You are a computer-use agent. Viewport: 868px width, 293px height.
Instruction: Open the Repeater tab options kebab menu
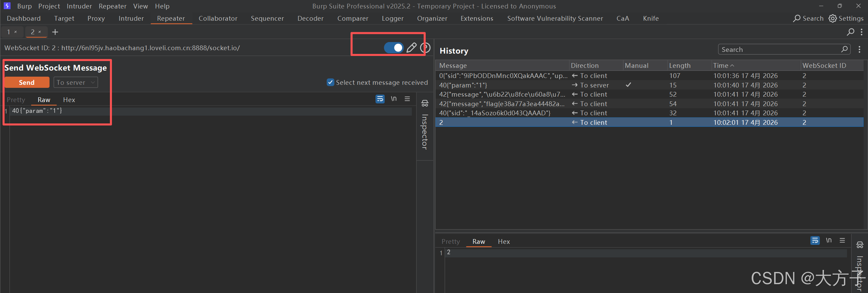pyautogui.click(x=862, y=32)
